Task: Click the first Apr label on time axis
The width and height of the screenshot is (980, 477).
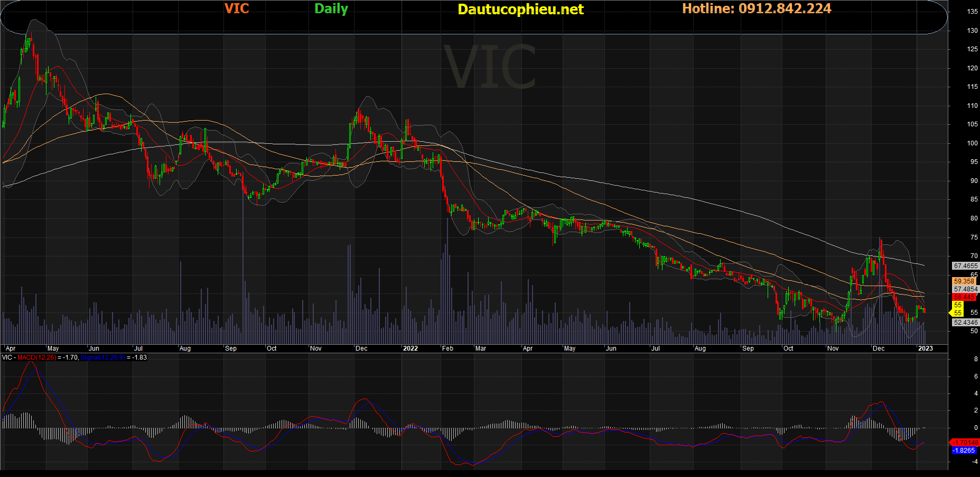Action: pyautogui.click(x=11, y=348)
